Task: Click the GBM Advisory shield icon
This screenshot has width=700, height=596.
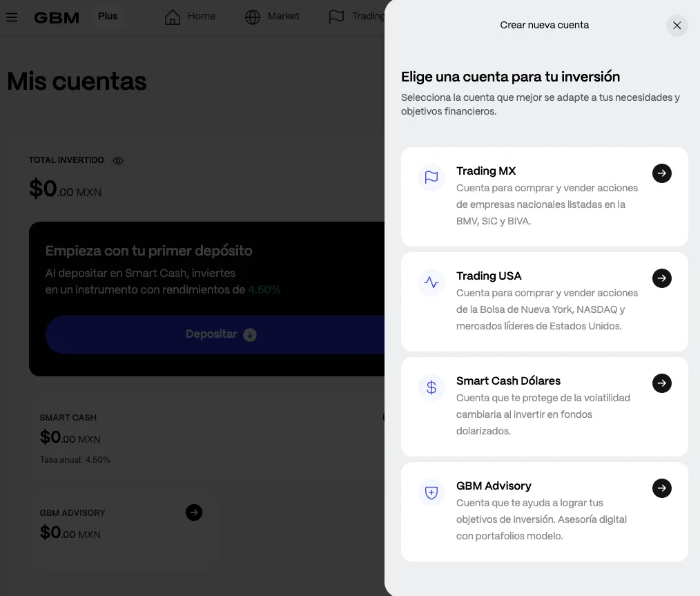Action: pyautogui.click(x=431, y=492)
